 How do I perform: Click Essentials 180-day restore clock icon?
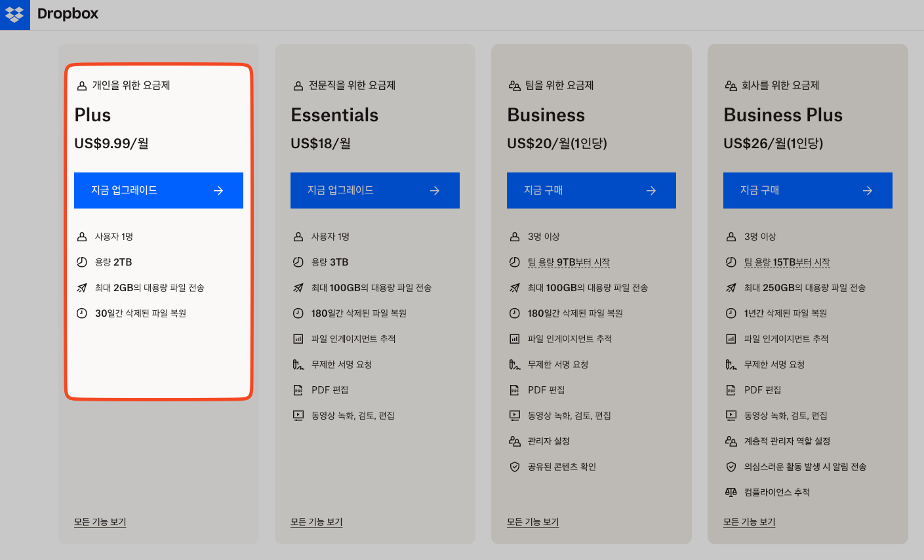tap(298, 313)
